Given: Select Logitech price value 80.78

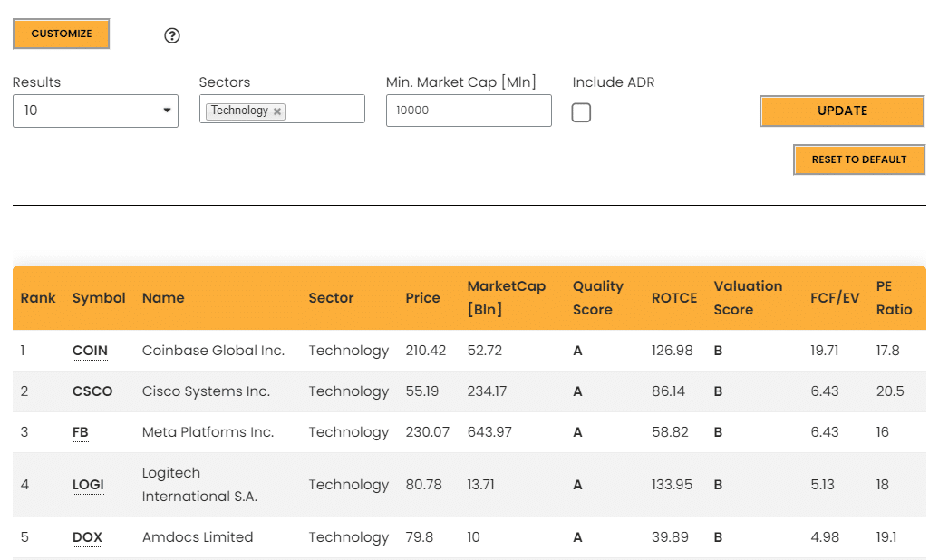Looking at the screenshot, I should (x=424, y=485).
